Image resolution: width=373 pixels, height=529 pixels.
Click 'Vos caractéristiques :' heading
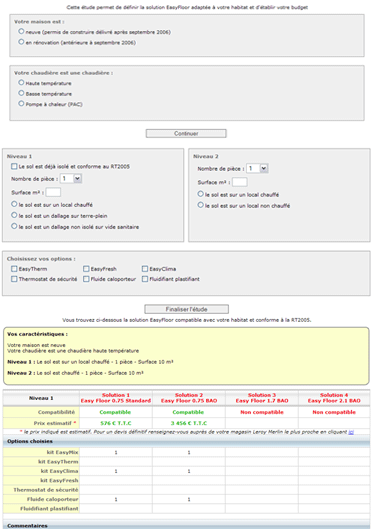point(37,334)
